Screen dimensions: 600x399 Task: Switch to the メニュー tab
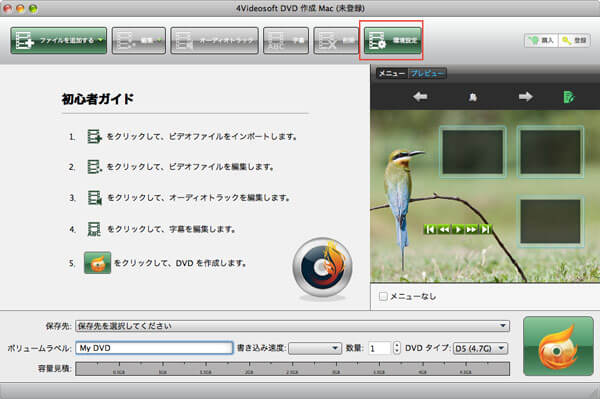391,73
